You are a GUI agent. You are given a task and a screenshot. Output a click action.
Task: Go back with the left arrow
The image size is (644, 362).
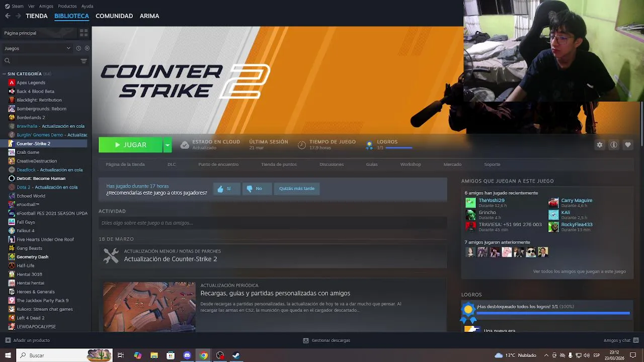point(8,16)
